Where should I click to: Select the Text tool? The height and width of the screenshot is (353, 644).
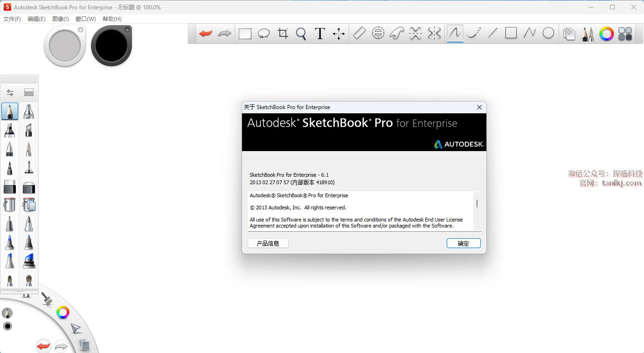[x=320, y=34]
